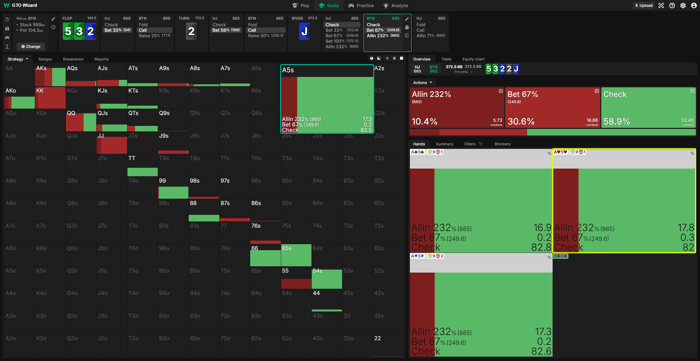
Task: Choose BTN turn action Raise 50%
Action: point(267,36)
